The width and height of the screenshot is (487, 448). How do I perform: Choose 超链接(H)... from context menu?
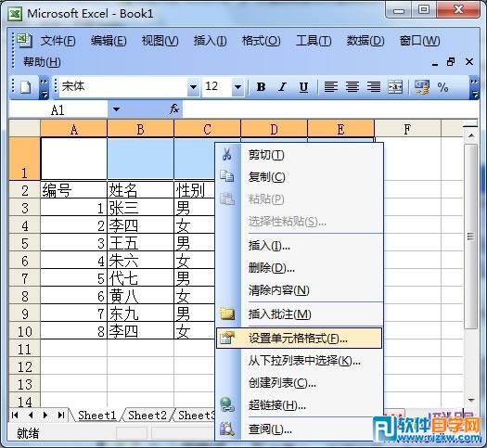299,404
